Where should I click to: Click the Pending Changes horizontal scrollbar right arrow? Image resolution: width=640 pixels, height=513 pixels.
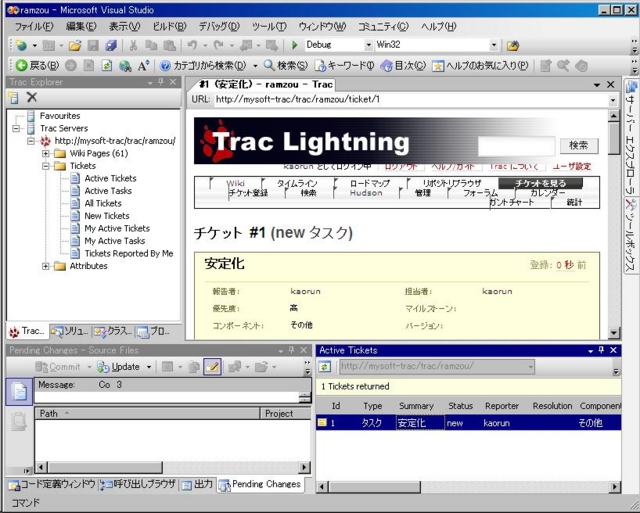[304, 467]
